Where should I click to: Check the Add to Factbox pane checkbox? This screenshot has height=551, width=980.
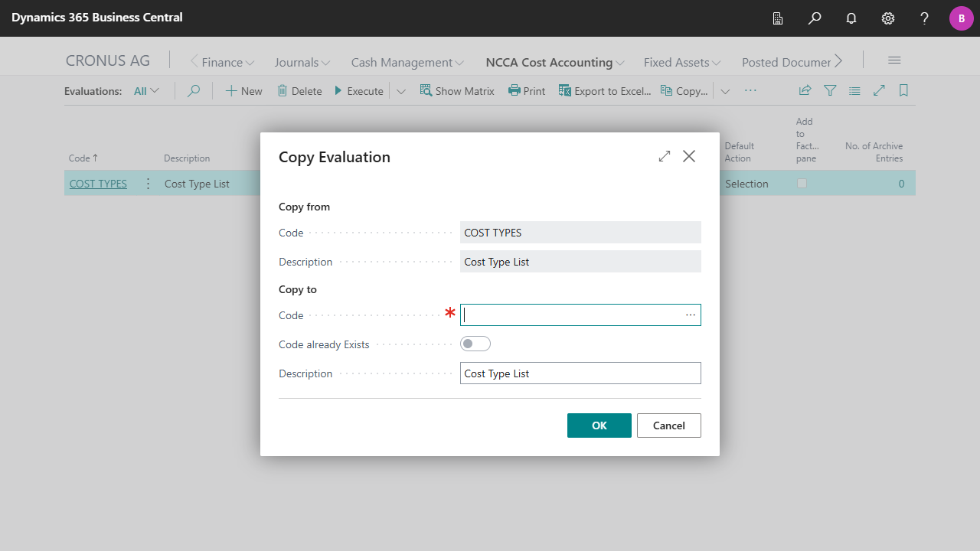pos(802,184)
